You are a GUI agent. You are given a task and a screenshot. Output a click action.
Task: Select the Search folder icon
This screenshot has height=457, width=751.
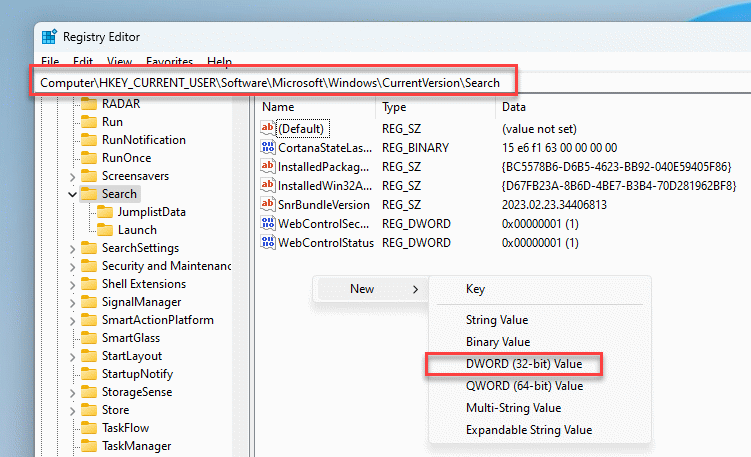pos(89,194)
